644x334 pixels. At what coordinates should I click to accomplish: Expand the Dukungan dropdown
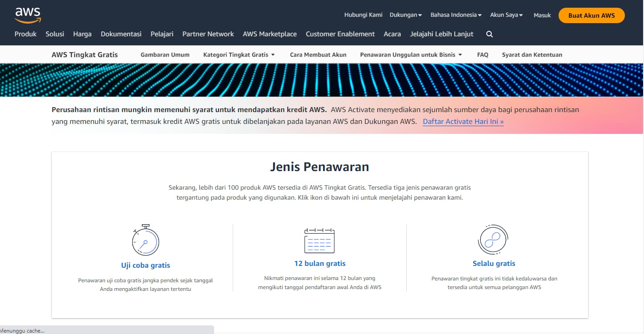[x=405, y=15]
